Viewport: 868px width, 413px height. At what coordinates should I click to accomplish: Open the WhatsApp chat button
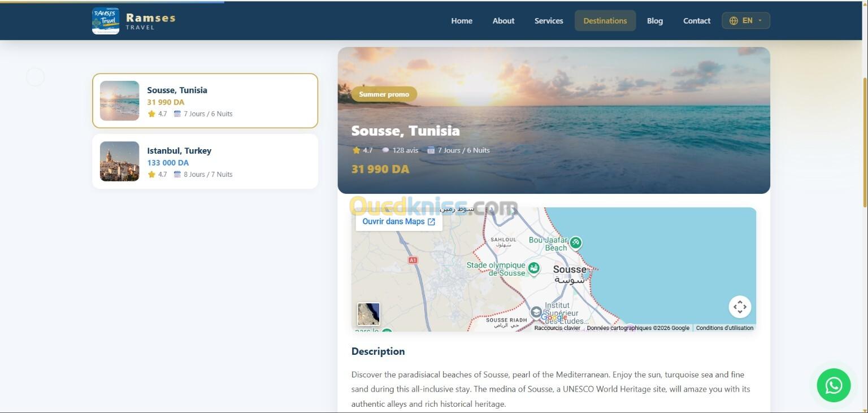coord(834,385)
